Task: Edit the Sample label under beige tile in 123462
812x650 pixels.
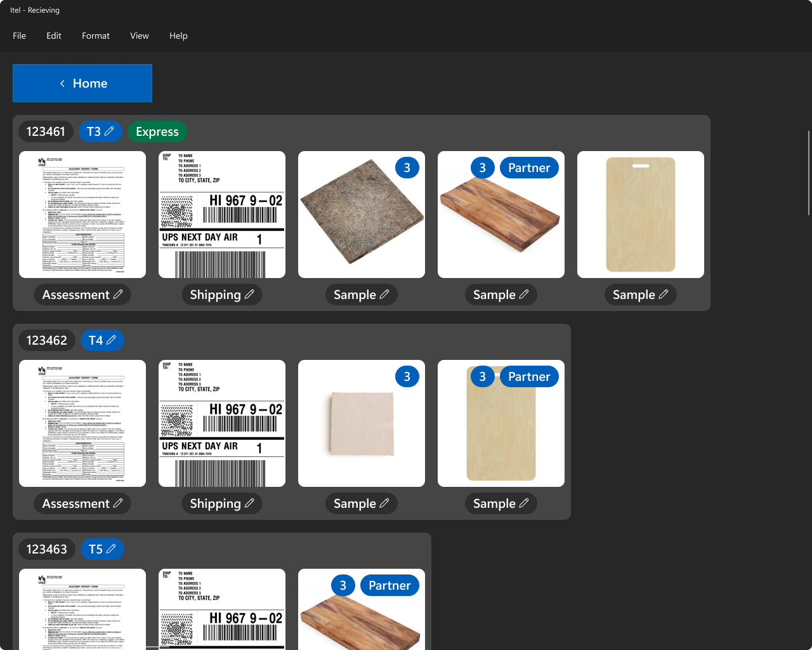Action: [362, 503]
